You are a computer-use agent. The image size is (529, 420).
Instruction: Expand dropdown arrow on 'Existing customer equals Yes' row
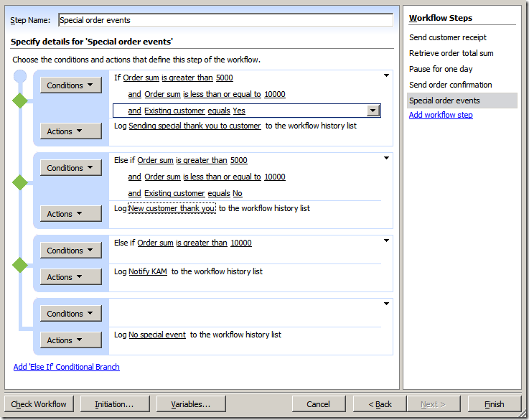(x=373, y=111)
